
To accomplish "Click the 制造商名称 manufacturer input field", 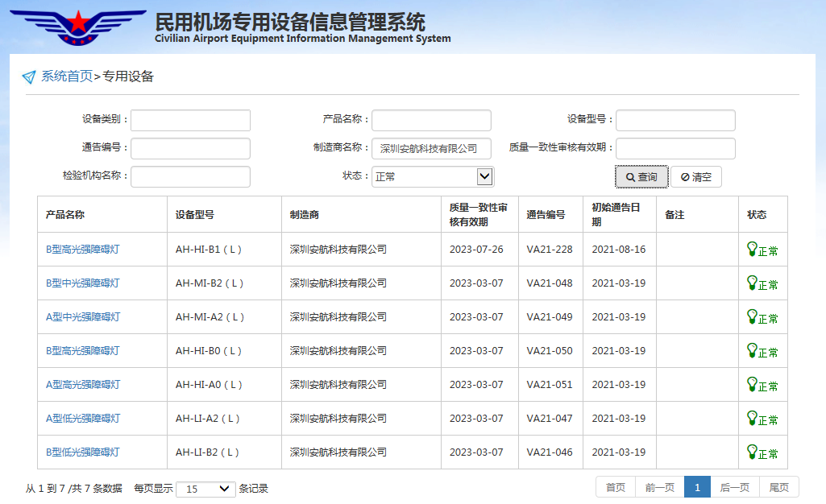I will (x=431, y=149).
